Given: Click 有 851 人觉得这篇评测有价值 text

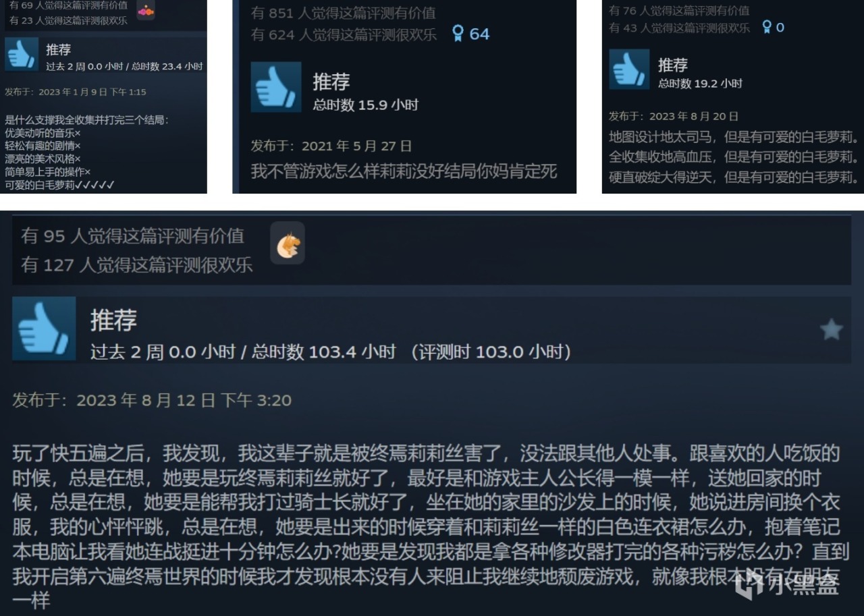Looking at the screenshot, I should point(343,12).
